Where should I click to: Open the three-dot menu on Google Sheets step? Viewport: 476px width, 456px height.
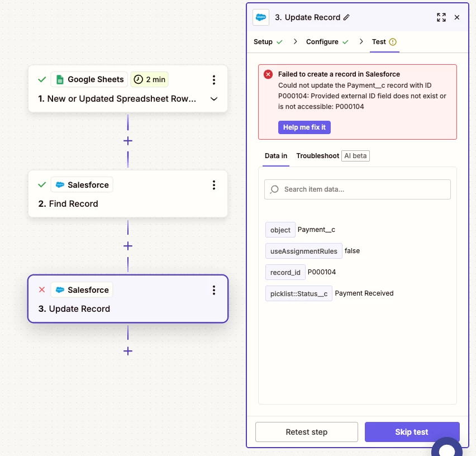(x=214, y=79)
